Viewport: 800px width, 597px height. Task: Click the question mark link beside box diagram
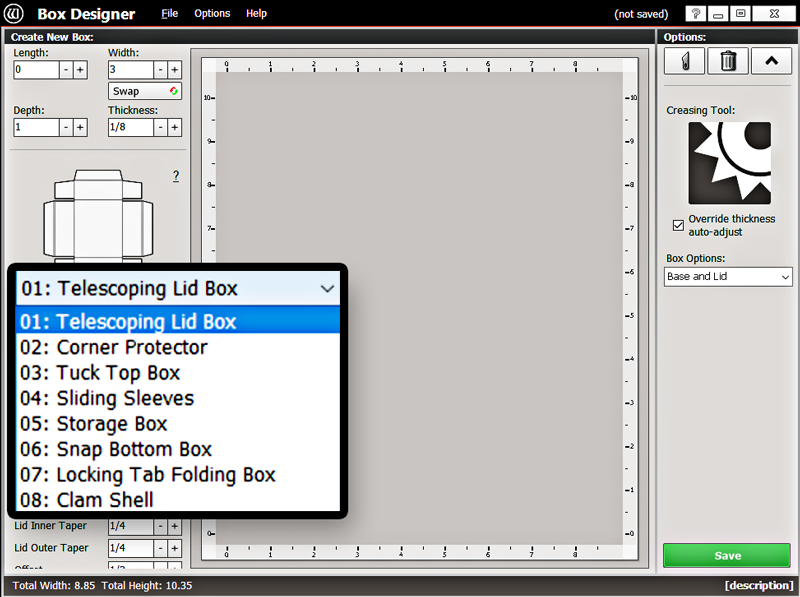point(176,176)
